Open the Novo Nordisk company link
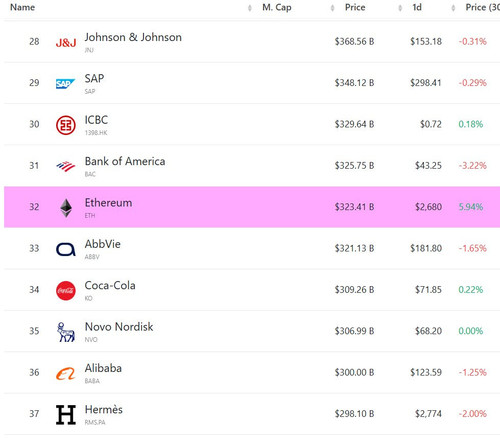 pyautogui.click(x=119, y=327)
